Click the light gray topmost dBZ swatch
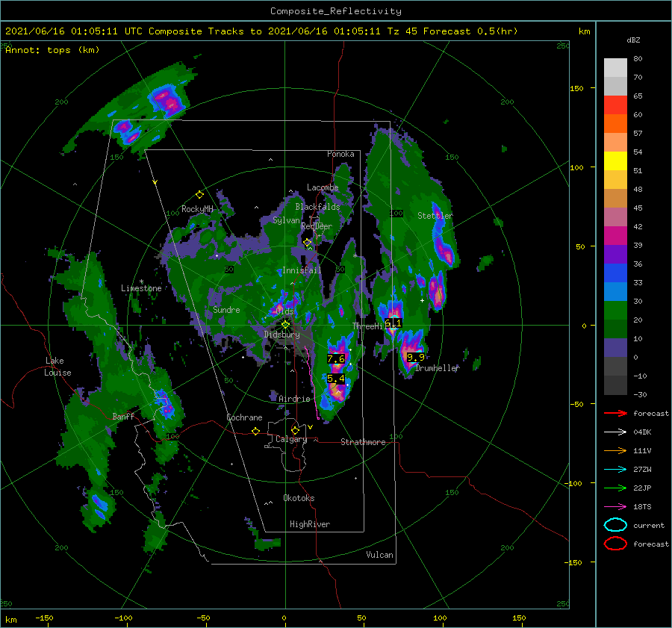 (615, 67)
